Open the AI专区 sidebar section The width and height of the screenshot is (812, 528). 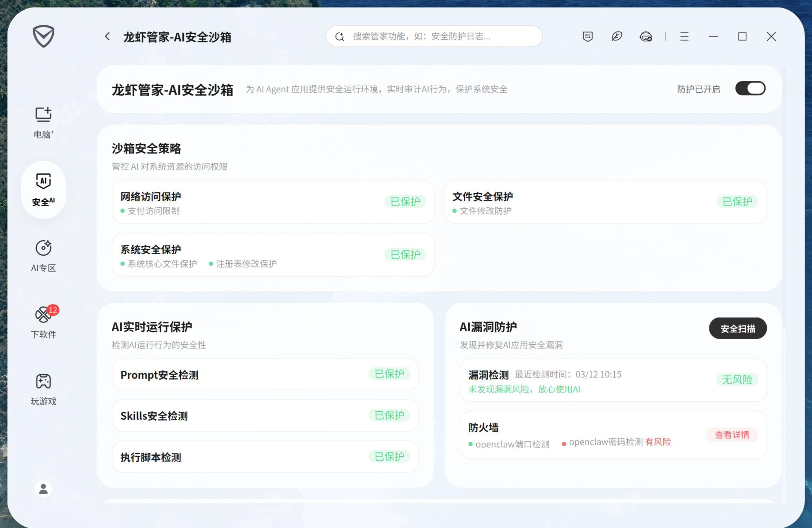pos(43,256)
